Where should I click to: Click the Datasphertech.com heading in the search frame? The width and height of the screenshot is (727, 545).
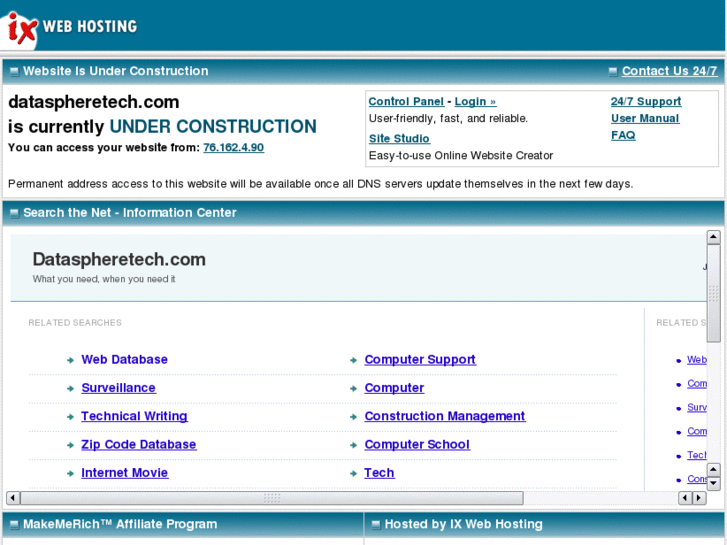tap(119, 259)
